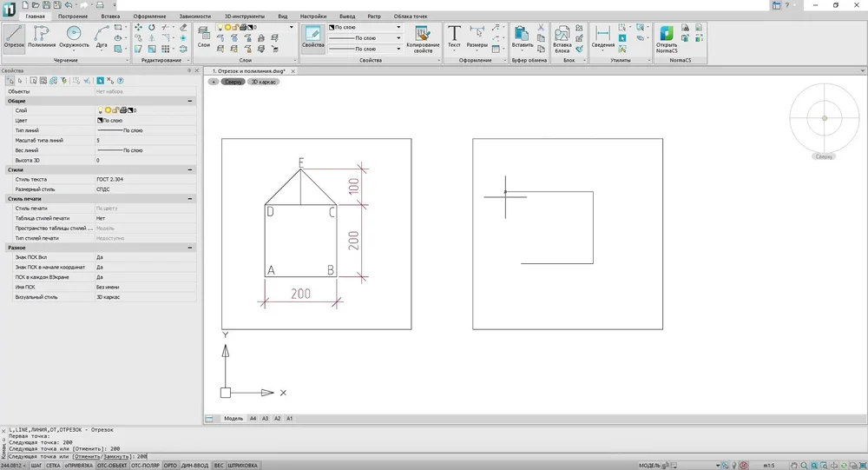
Task: Click the Сверху view button
Action: (233, 81)
